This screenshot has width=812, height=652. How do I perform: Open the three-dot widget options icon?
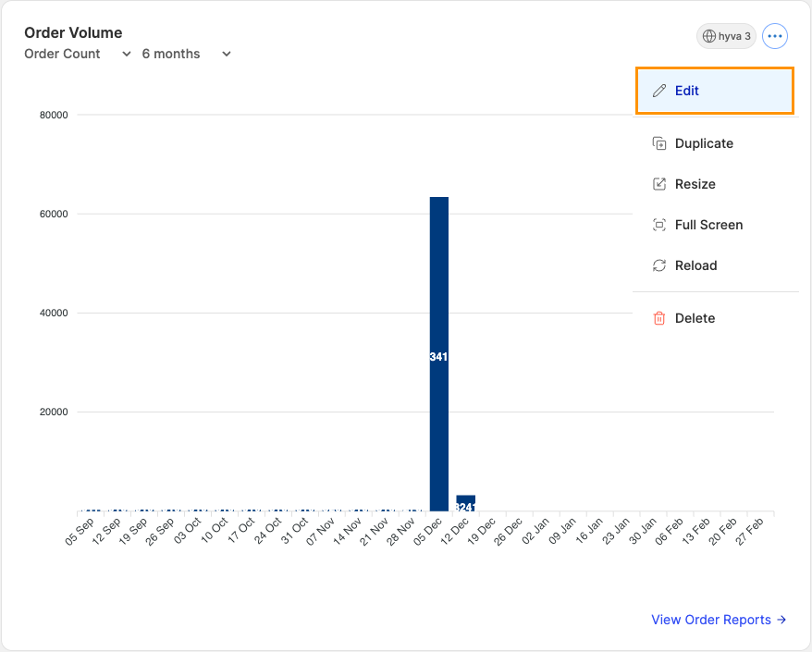775,36
